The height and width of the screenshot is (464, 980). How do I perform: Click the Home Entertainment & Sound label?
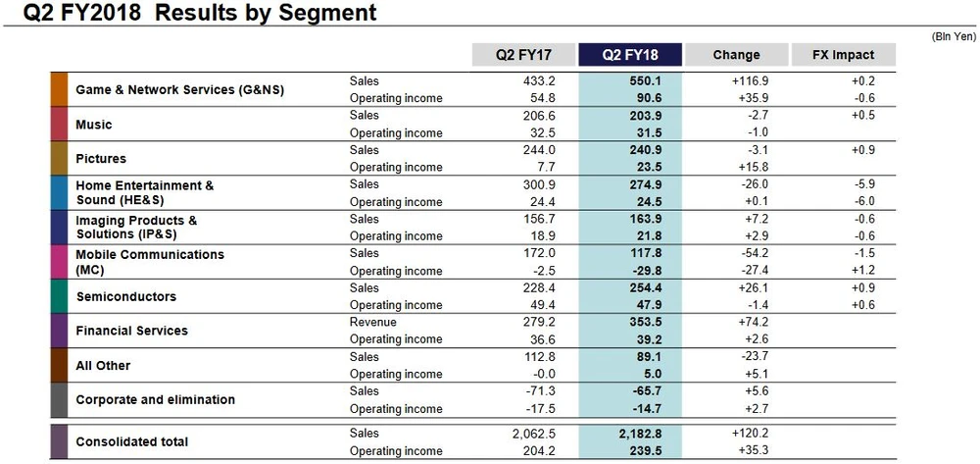(144, 193)
